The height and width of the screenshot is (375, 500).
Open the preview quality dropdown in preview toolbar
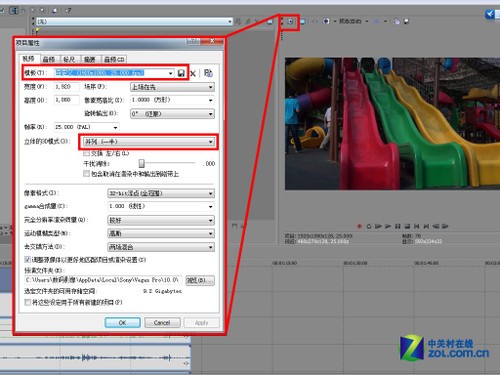tap(353, 21)
